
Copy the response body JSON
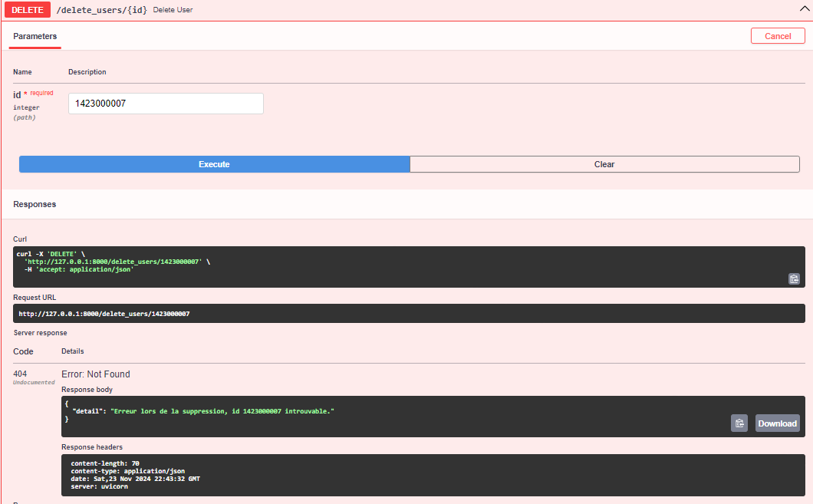739,423
